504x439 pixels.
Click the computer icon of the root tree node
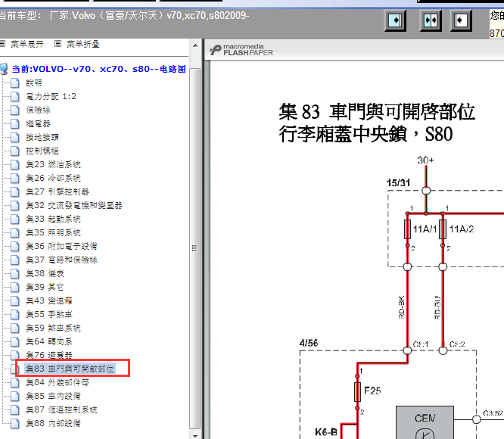click(x=4, y=69)
